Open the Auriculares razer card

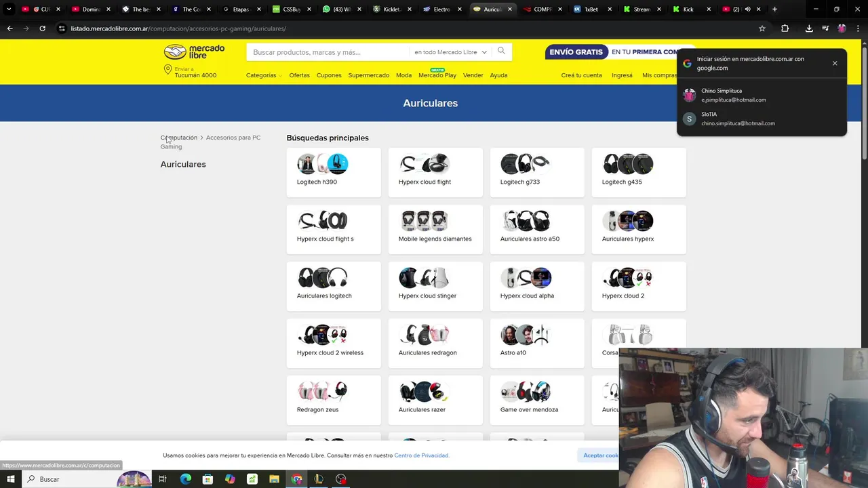point(435,400)
